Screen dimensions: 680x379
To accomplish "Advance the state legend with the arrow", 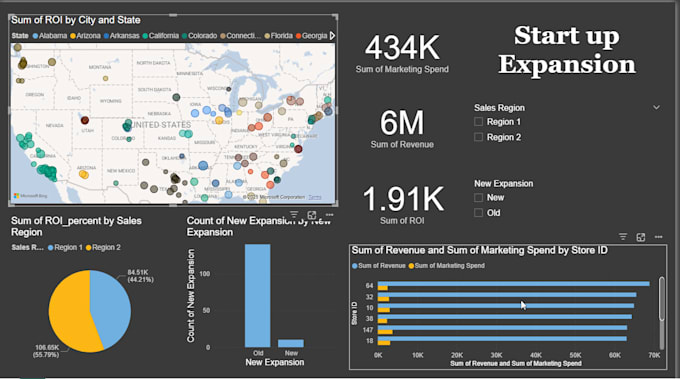I will tap(332, 36).
